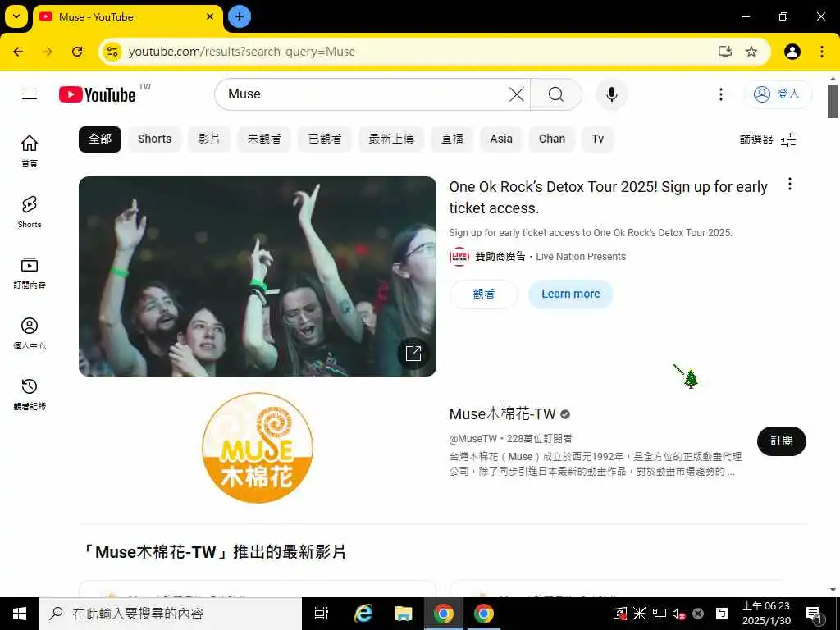Click the browser address bar URL
This screenshot has width=840, height=630.
(242, 52)
